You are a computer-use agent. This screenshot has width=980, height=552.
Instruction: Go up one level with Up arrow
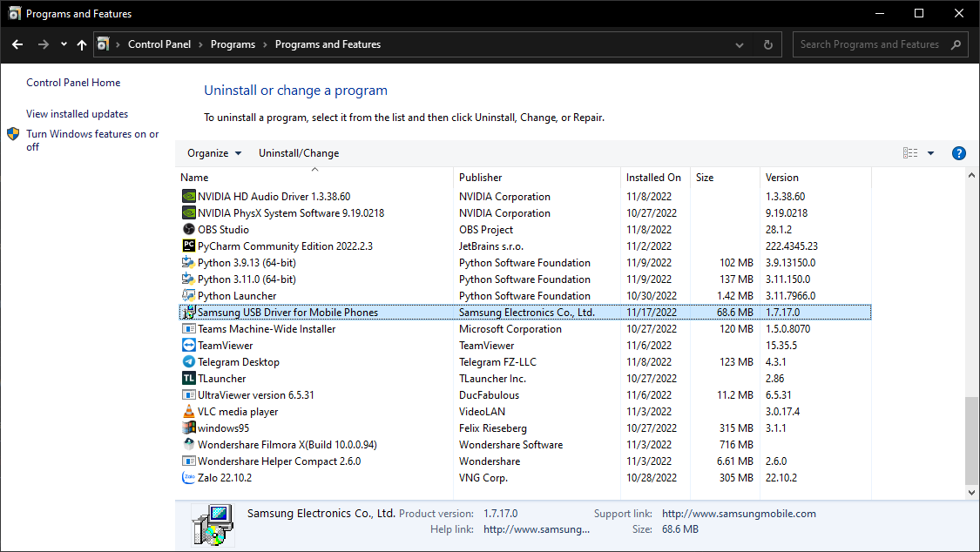click(82, 44)
